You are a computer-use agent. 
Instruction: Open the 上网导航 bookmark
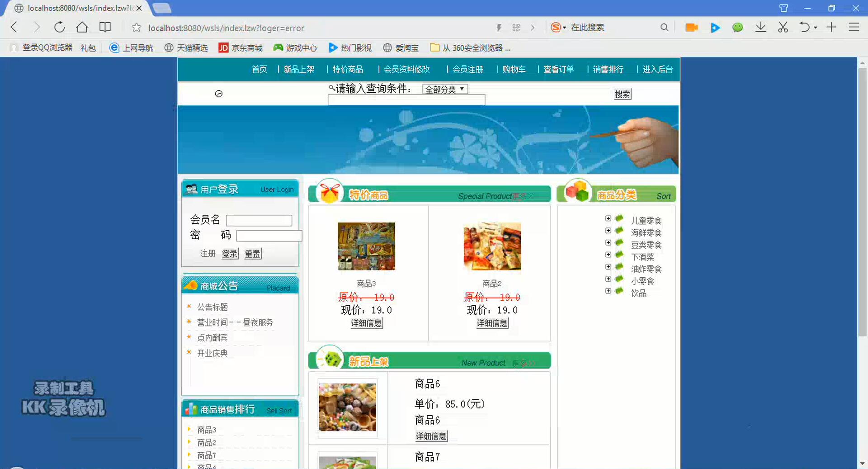click(x=132, y=47)
